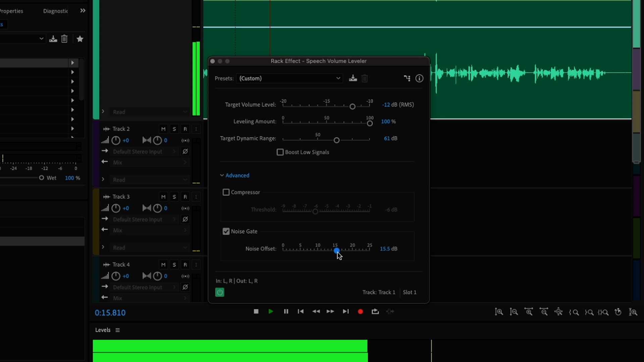Collapse the Advanced section

tap(234, 175)
